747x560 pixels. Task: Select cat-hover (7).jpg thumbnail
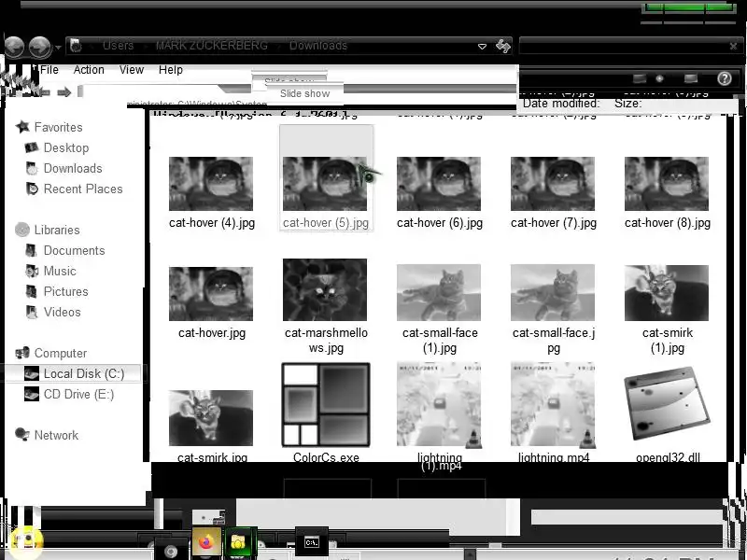(x=553, y=184)
